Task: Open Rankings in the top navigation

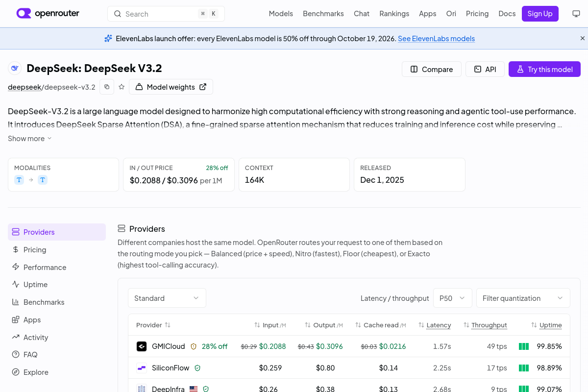Action: (394, 14)
